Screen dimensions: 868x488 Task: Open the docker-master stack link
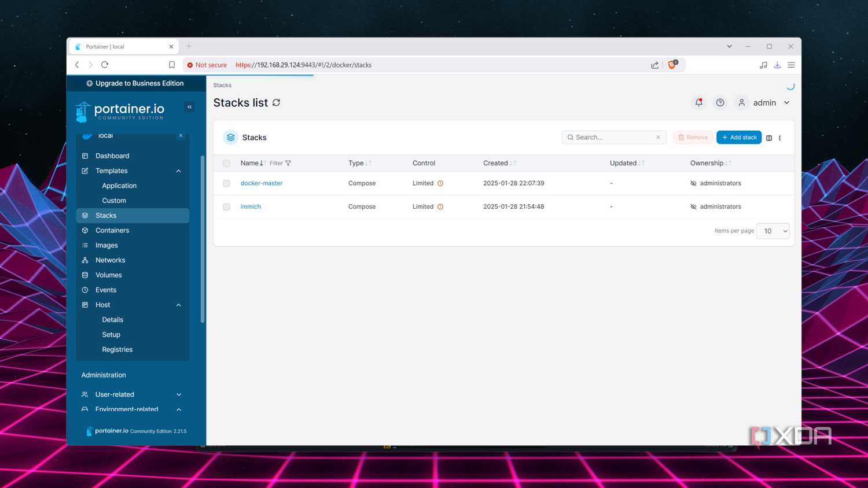[x=262, y=183]
